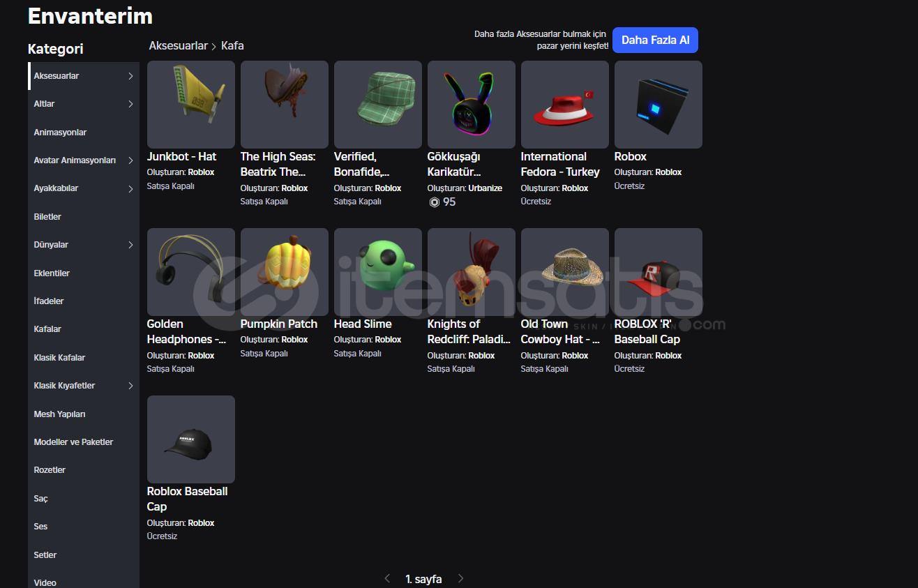
Task: Open the Pumpkin Patch title link
Action: (x=279, y=324)
